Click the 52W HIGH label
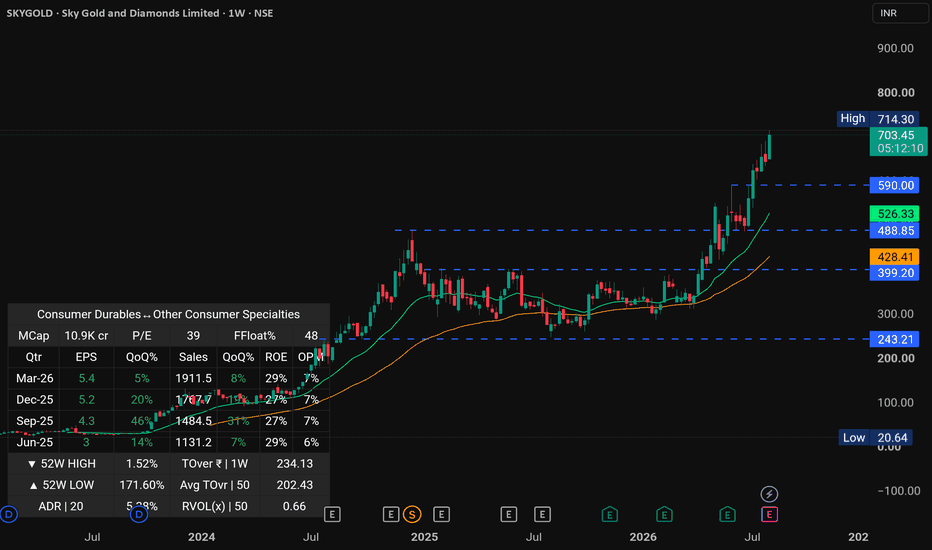932x550 pixels. pyautogui.click(x=61, y=464)
